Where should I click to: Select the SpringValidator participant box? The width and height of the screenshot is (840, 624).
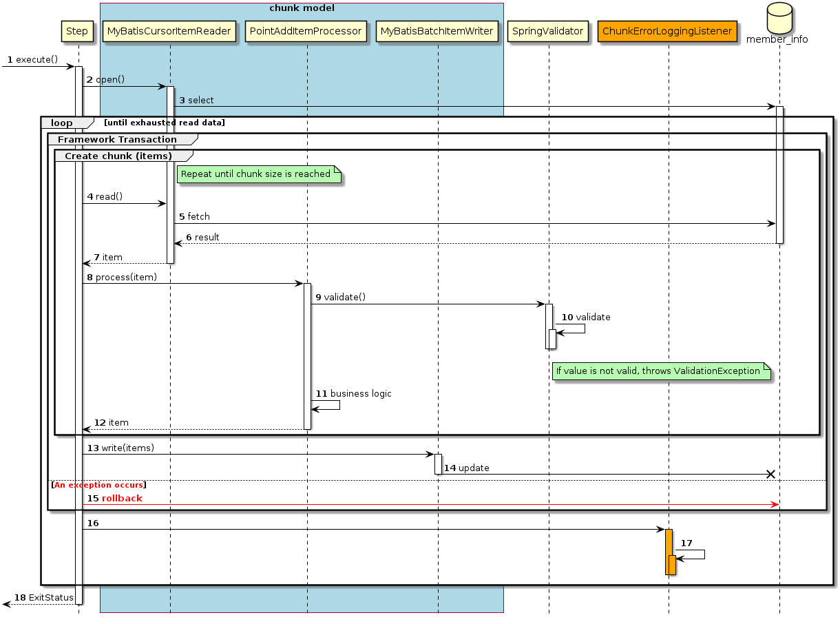547,31
